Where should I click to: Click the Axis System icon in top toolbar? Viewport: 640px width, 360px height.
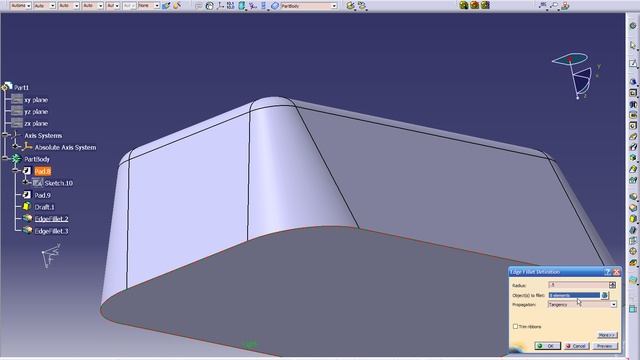pos(220,5)
